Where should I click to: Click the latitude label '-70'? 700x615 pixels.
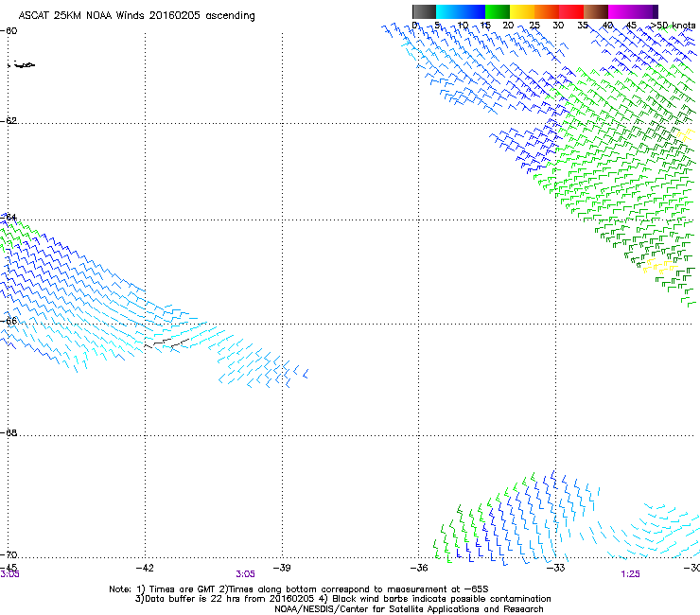click(9, 554)
